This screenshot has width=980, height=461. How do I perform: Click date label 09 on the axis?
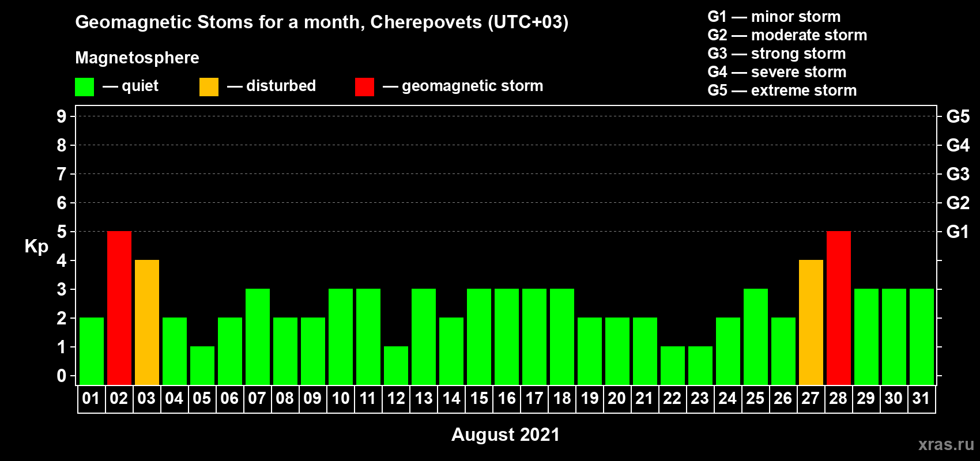pyautogui.click(x=312, y=398)
